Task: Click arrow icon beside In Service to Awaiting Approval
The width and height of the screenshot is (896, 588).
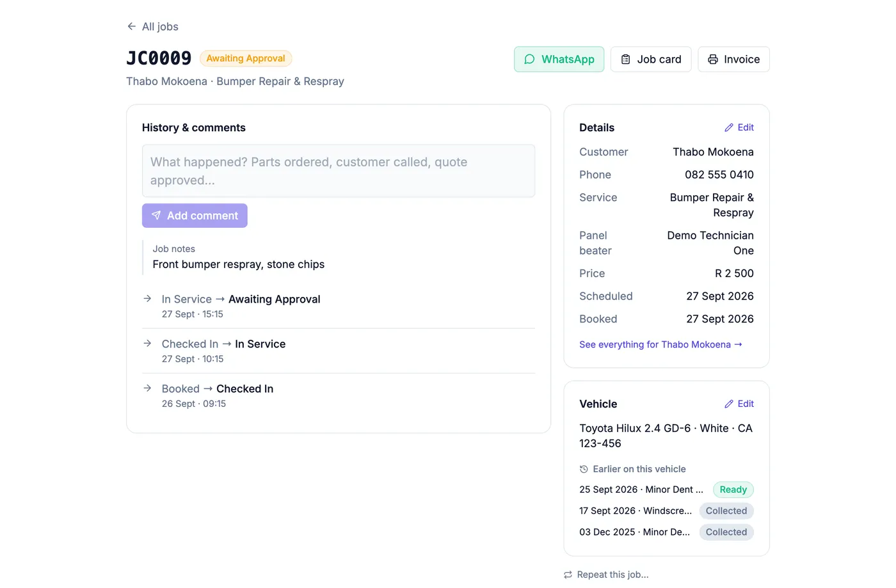Action: 147,299
